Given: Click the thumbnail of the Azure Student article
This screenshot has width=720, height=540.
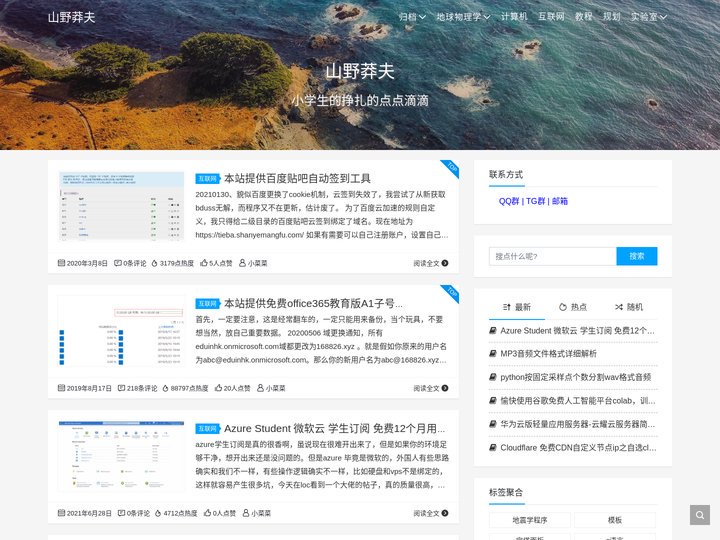Looking at the screenshot, I should (x=121, y=456).
